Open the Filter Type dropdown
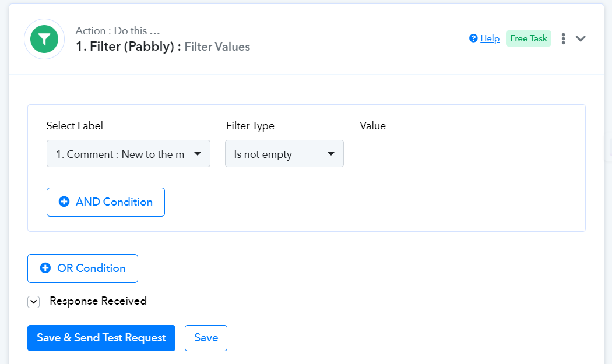Viewport: 612px width, 364px height. click(x=284, y=154)
